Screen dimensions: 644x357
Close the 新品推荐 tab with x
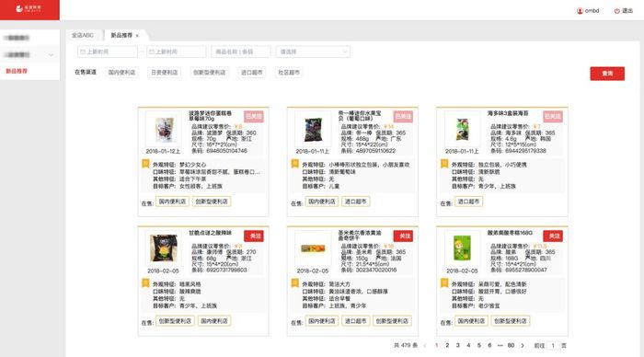click(x=137, y=36)
